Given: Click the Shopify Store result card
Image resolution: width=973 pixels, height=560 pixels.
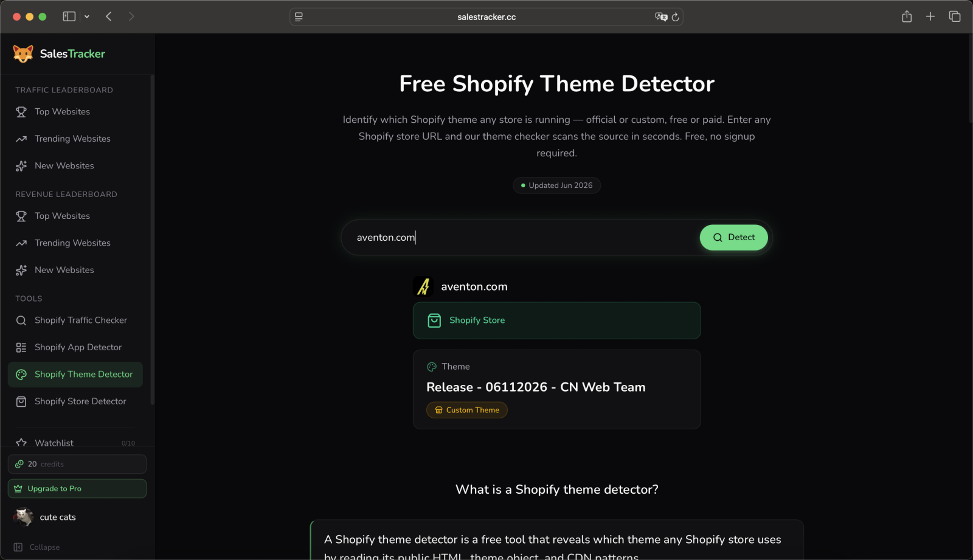Looking at the screenshot, I should coord(556,320).
